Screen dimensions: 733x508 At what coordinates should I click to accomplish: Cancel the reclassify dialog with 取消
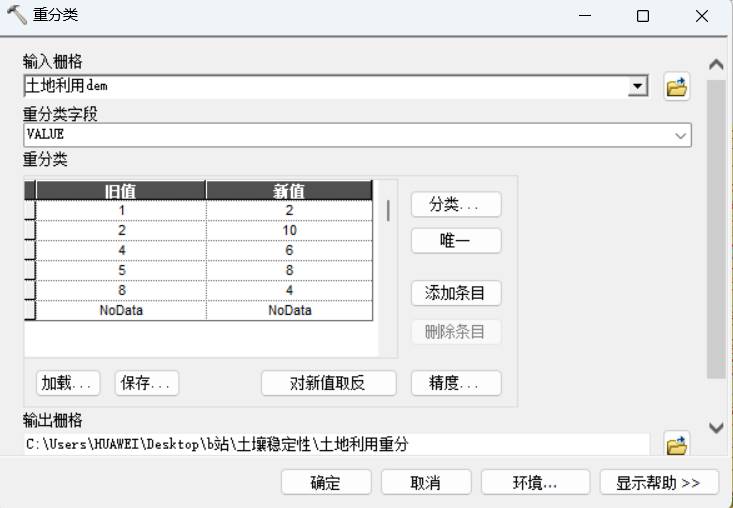pyautogui.click(x=425, y=482)
